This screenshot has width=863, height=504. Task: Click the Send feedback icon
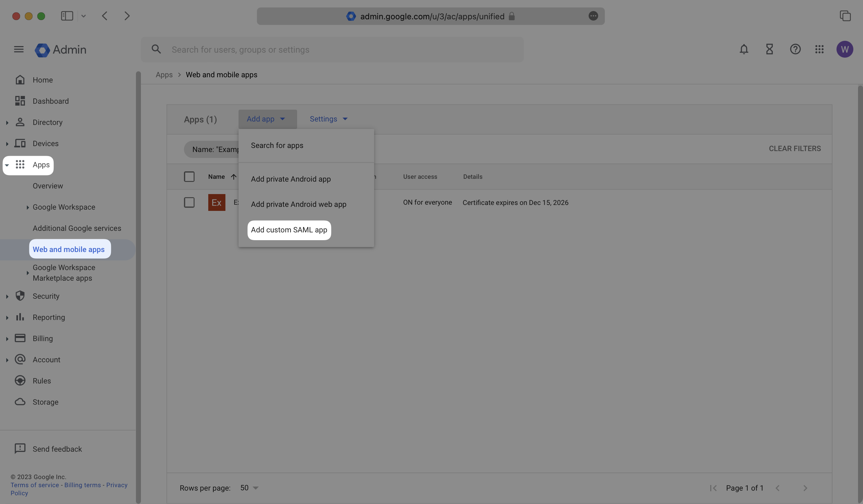tap(20, 449)
